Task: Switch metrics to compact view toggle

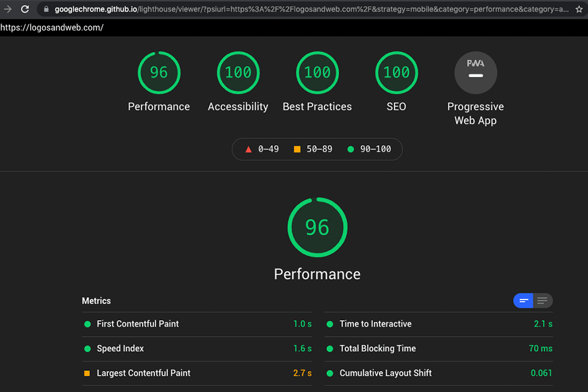Action: pos(523,301)
